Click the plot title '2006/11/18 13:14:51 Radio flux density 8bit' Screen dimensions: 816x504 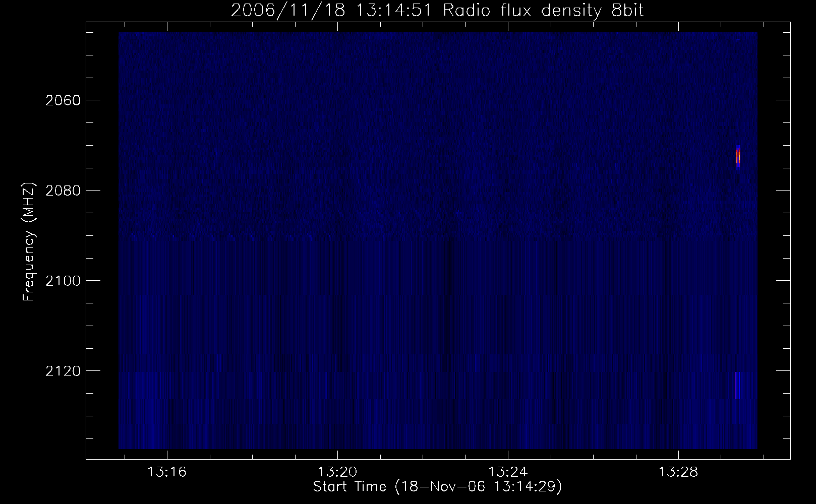437,10
